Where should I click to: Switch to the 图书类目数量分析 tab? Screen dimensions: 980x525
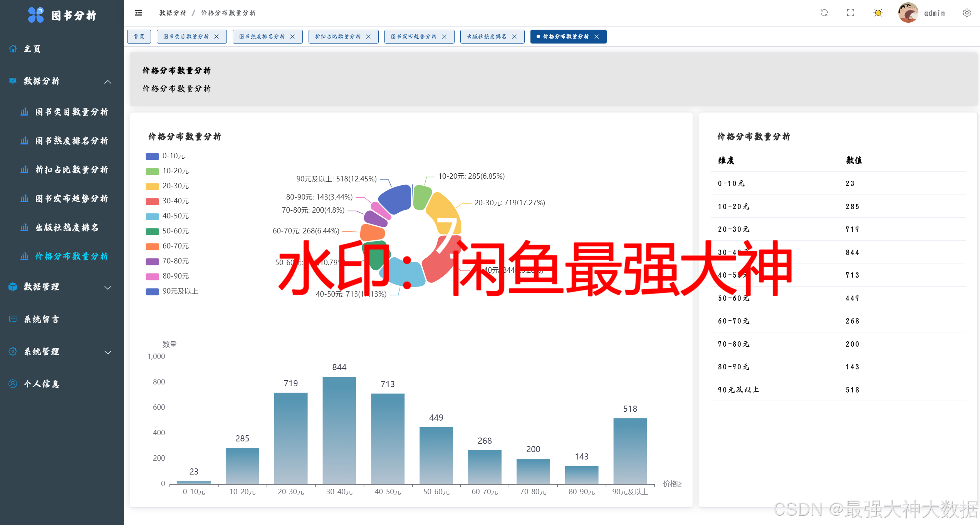click(186, 37)
